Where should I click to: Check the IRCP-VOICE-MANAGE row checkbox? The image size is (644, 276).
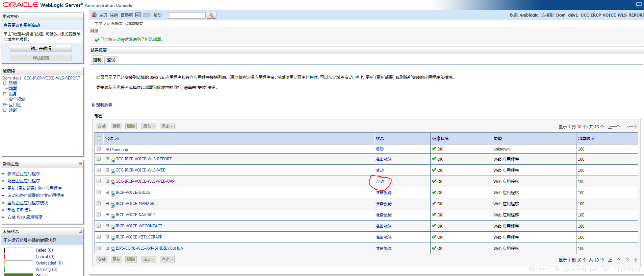pos(99,203)
